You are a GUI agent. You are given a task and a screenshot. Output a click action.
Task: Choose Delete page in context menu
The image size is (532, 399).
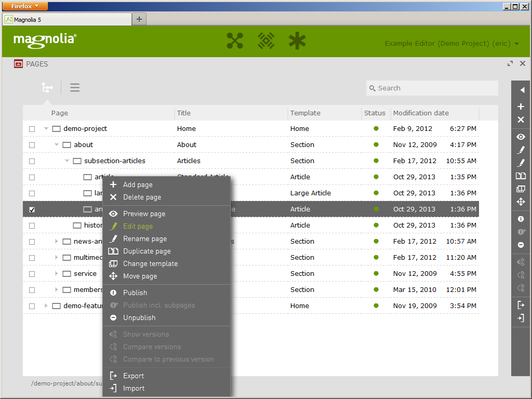click(166, 197)
